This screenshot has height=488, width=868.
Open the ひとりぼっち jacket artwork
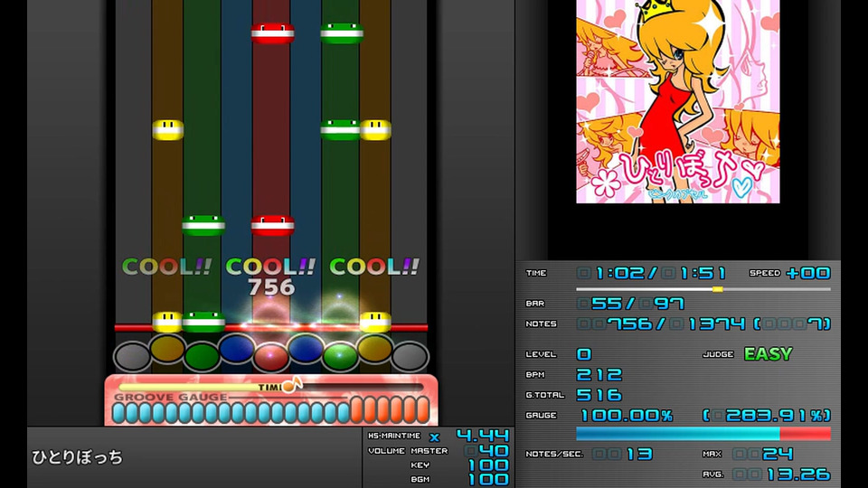(677, 101)
